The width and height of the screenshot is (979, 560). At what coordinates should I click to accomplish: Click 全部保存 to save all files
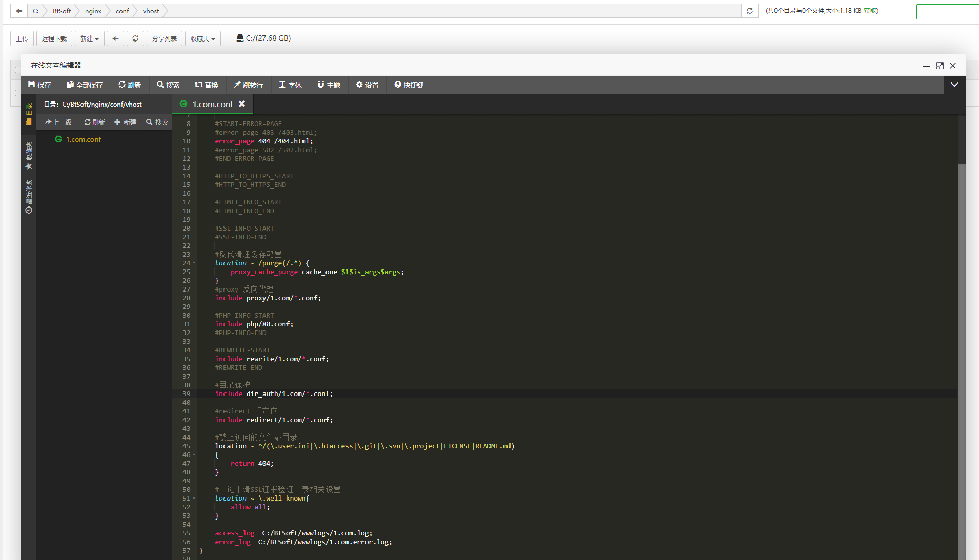pos(85,85)
